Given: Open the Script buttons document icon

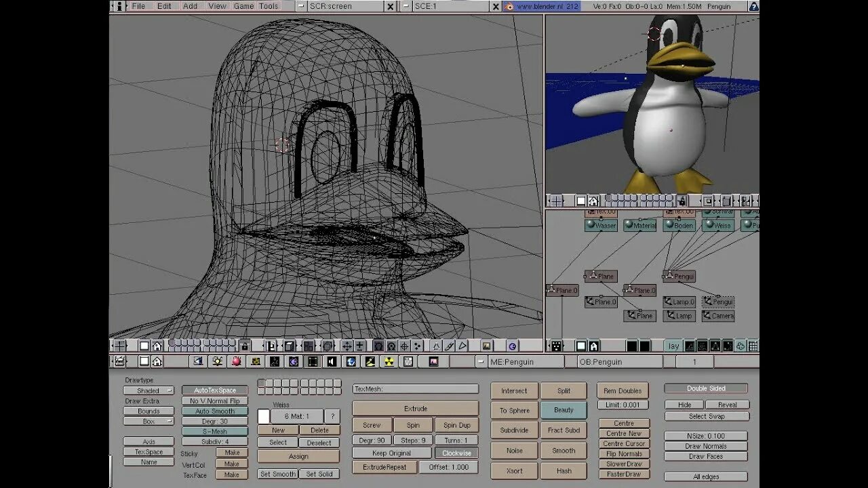Looking at the screenshot, I should coord(408,361).
